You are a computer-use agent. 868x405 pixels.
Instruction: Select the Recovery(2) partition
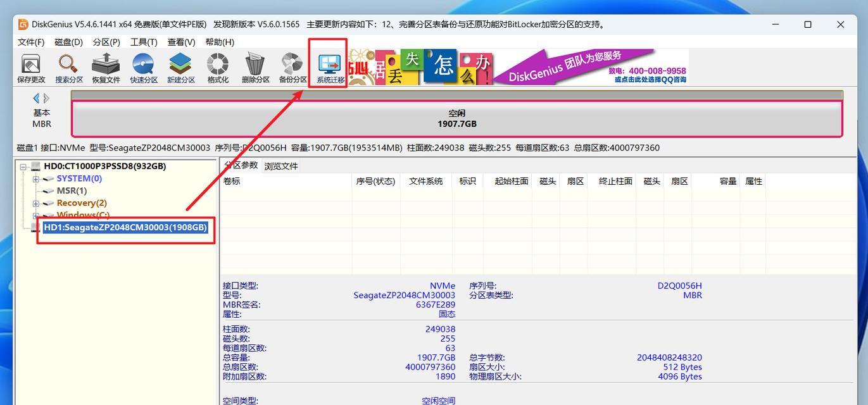point(82,202)
